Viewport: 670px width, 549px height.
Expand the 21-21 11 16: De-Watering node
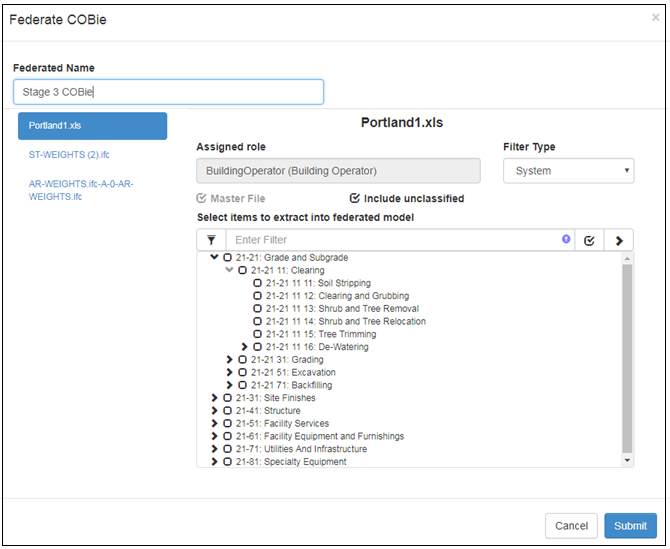244,347
